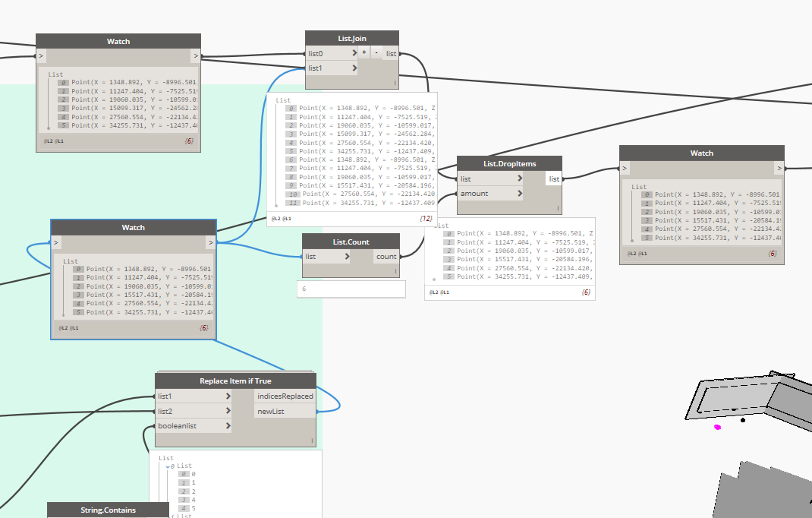Click the {12} item count in List.Join preview

pyautogui.click(x=426, y=219)
